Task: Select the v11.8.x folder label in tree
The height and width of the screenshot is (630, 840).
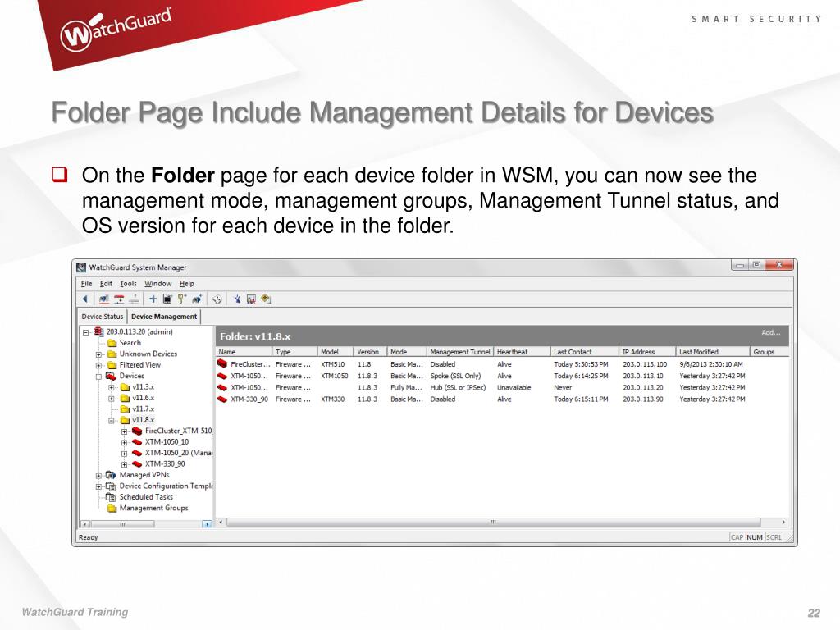Action: click(x=143, y=420)
